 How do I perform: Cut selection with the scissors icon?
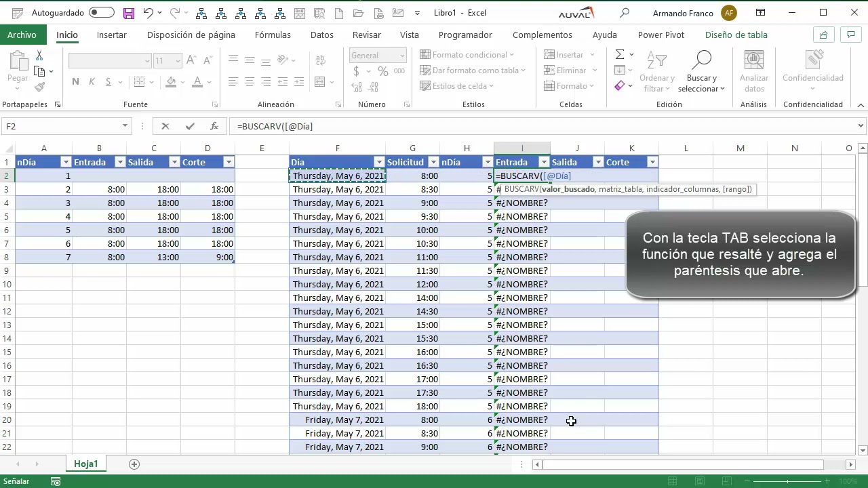pyautogui.click(x=39, y=56)
